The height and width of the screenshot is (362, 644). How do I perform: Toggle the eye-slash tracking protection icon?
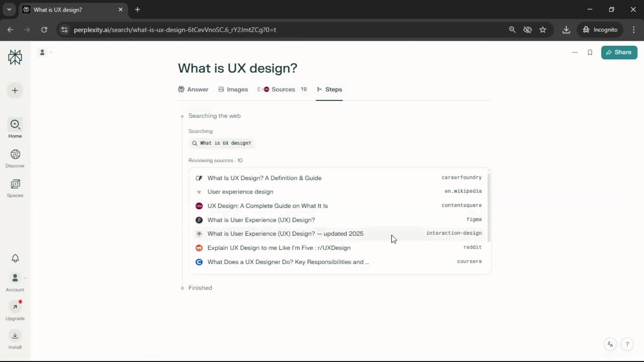click(x=527, y=30)
